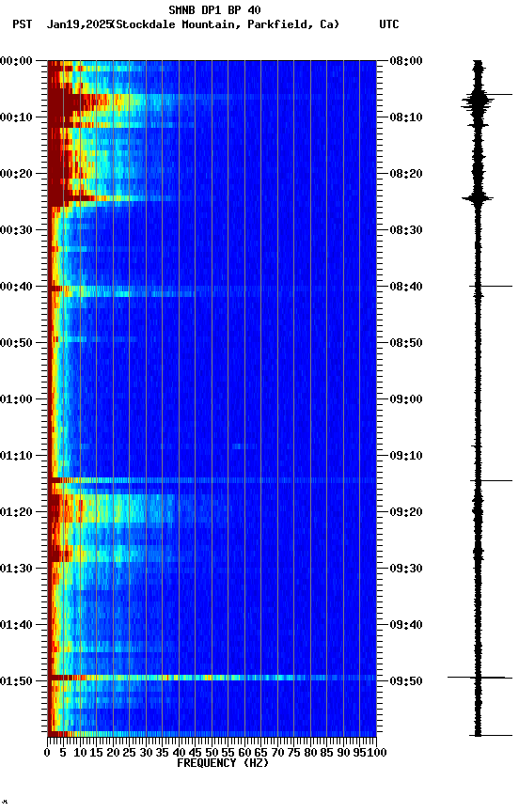
Task: Click the UTC time label "08:00"
Action: point(406,61)
